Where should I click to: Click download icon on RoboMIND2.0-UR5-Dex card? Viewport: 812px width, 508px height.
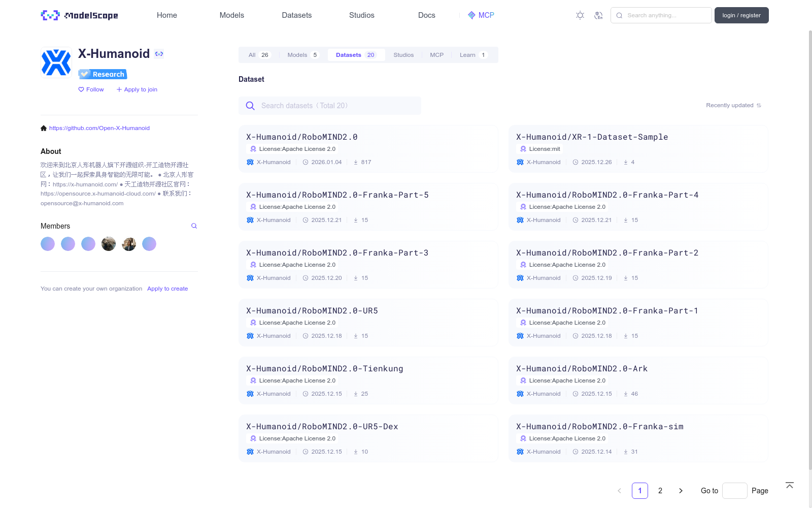tap(356, 452)
